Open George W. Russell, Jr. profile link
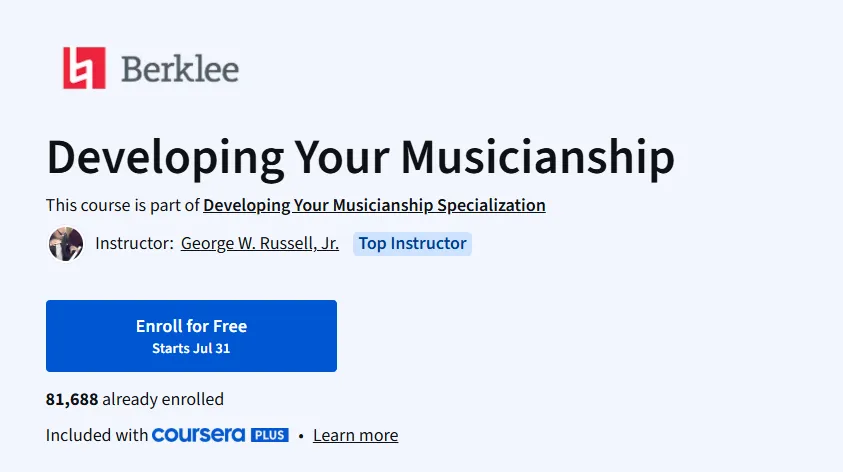Image resolution: width=843 pixels, height=472 pixels. (260, 244)
